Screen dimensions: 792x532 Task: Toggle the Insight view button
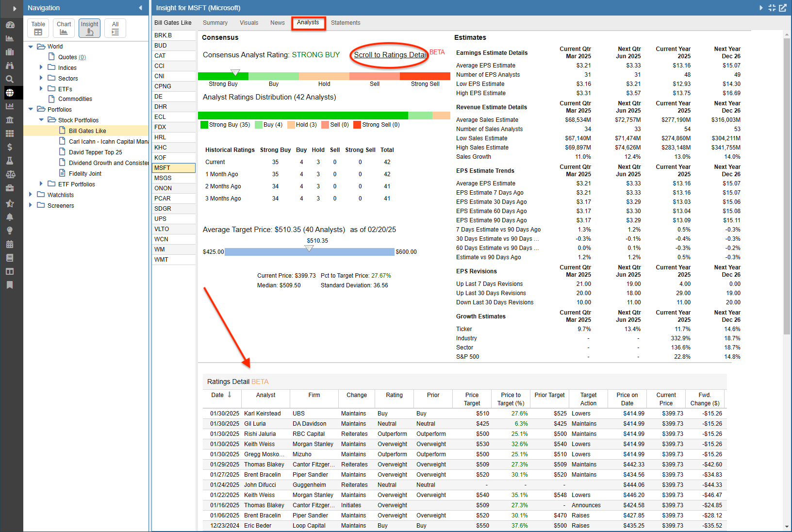pyautogui.click(x=89, y=28)
